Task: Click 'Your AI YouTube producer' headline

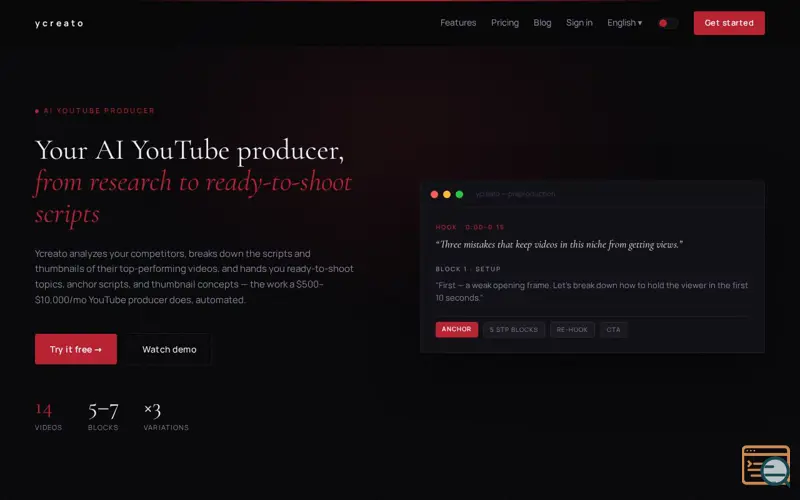Action: (x=189, y=151)
